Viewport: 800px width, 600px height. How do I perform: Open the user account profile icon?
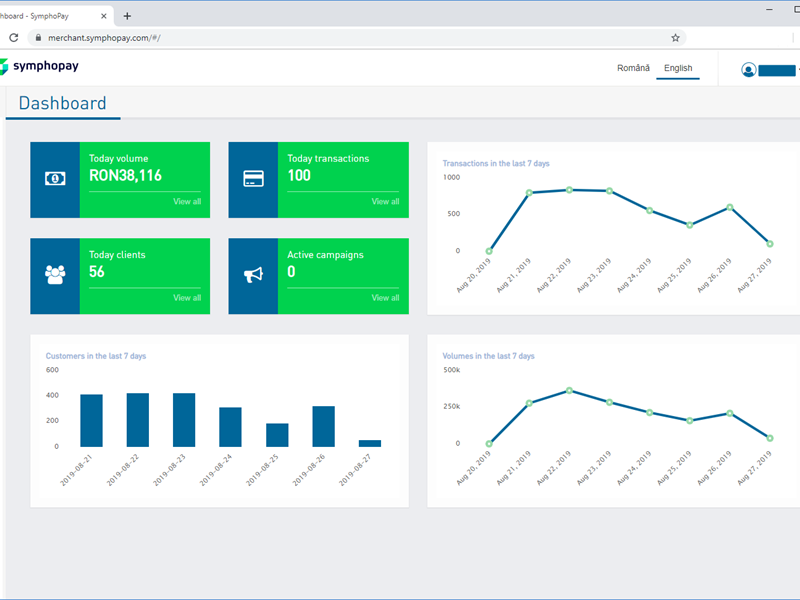[x=748, y=70]
